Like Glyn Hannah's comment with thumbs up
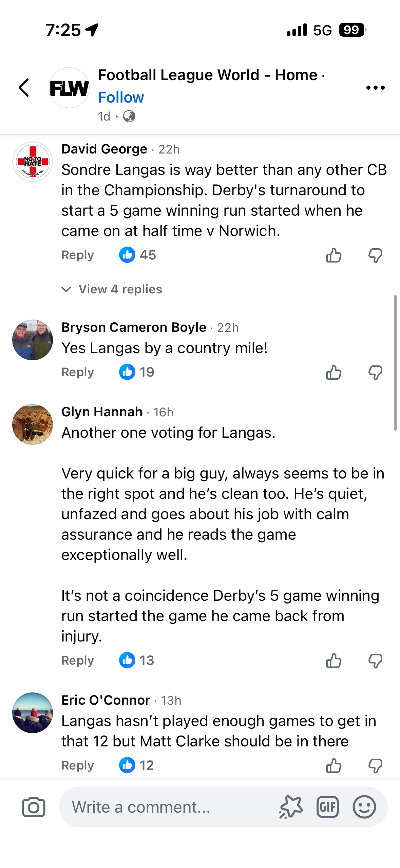 point(334,661)
